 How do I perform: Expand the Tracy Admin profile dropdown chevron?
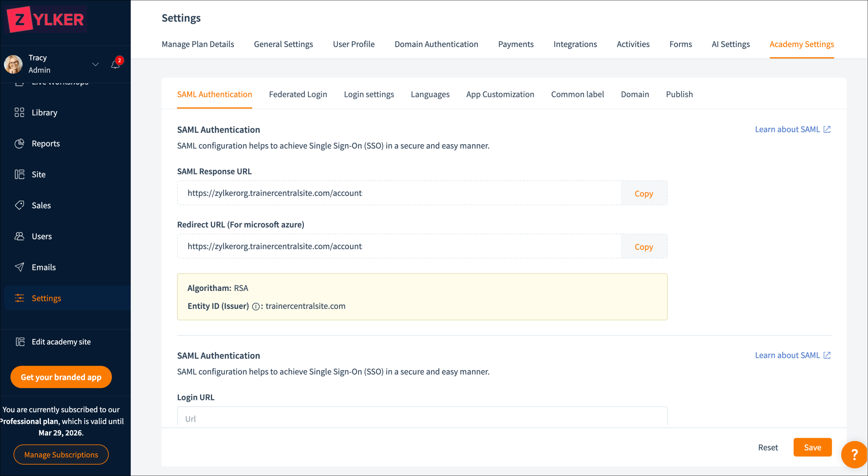tap(95, 64)
